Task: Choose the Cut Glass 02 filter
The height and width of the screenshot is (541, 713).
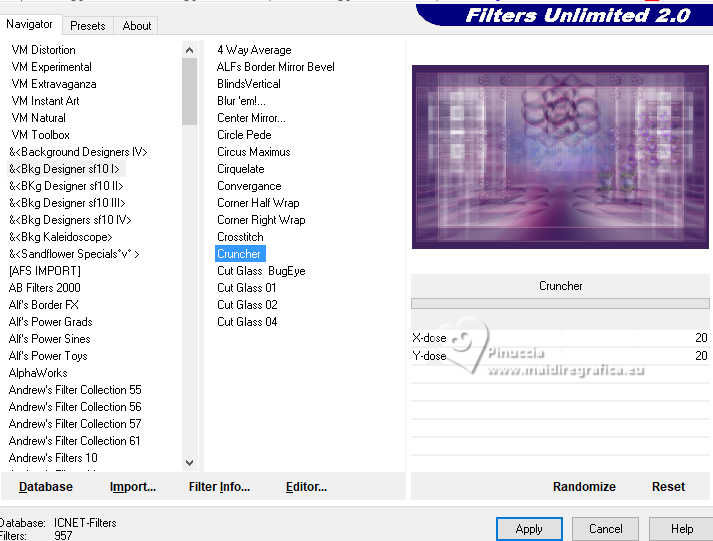Action: coord(247,305)
